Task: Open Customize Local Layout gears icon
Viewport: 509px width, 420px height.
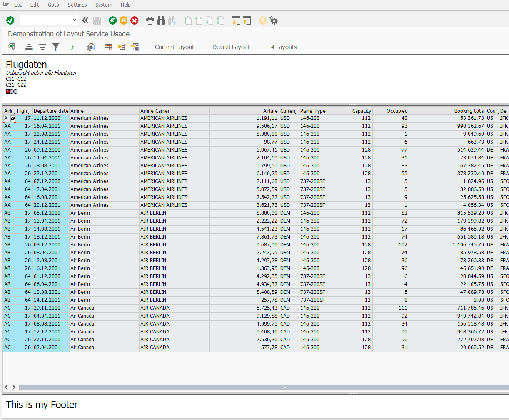Action: 274,20
